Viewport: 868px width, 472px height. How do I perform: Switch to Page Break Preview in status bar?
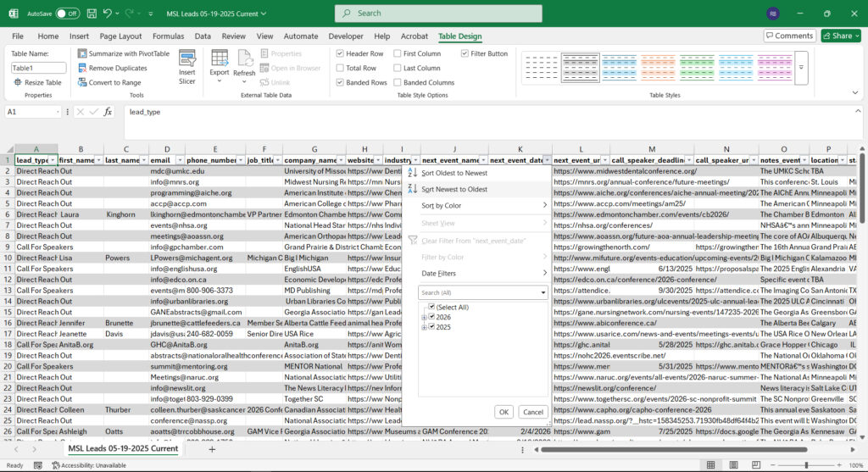pos(755,465)
